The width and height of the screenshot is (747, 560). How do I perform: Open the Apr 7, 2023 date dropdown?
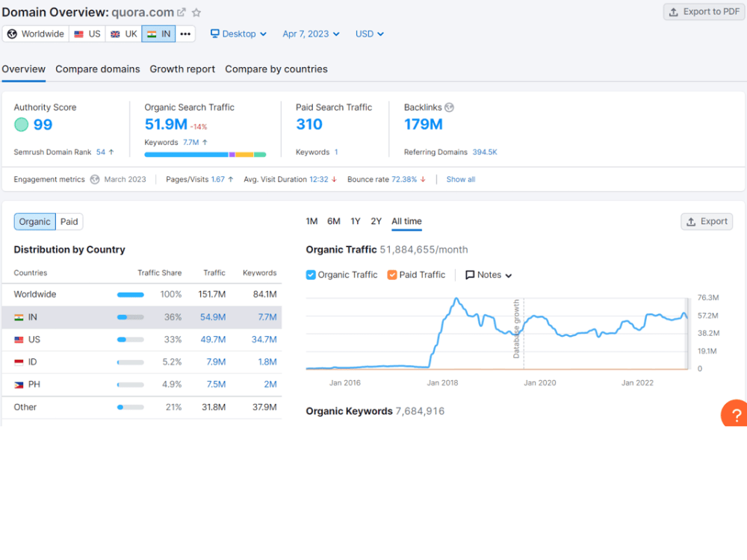(x=311, y=34)
